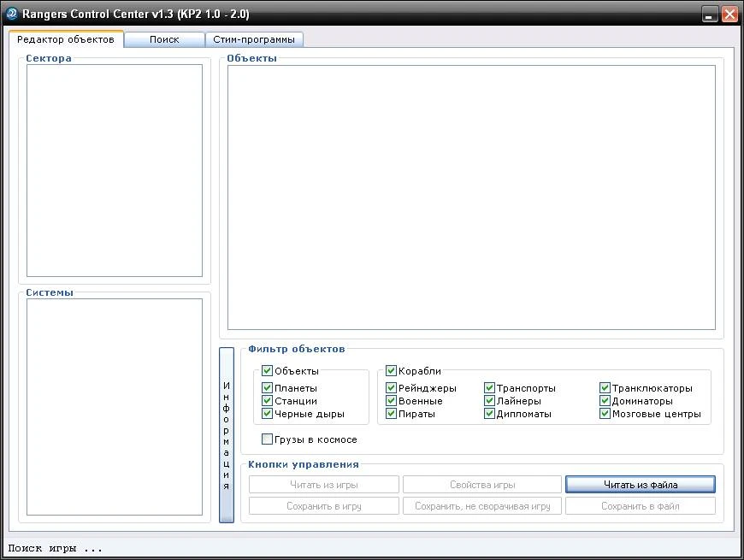Select the Редактор объектов tab
The image size is (744, 560).
(x=66, y=39)
